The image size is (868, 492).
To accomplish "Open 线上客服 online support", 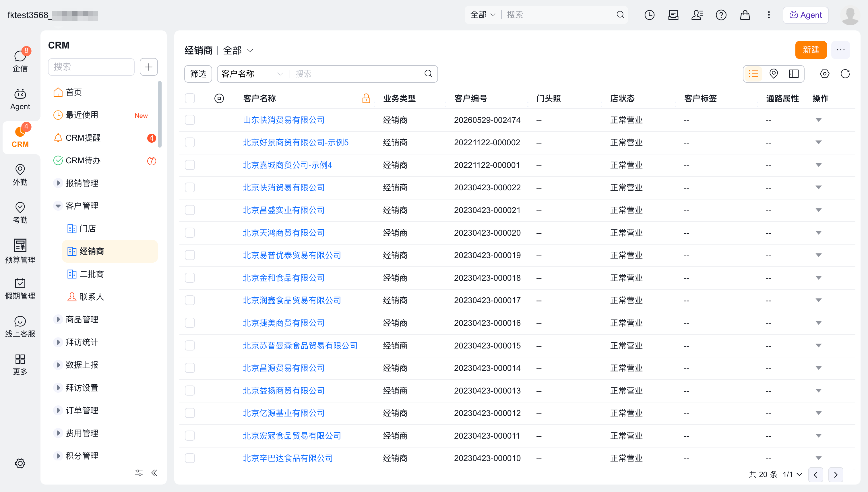I will pos(20,327).
